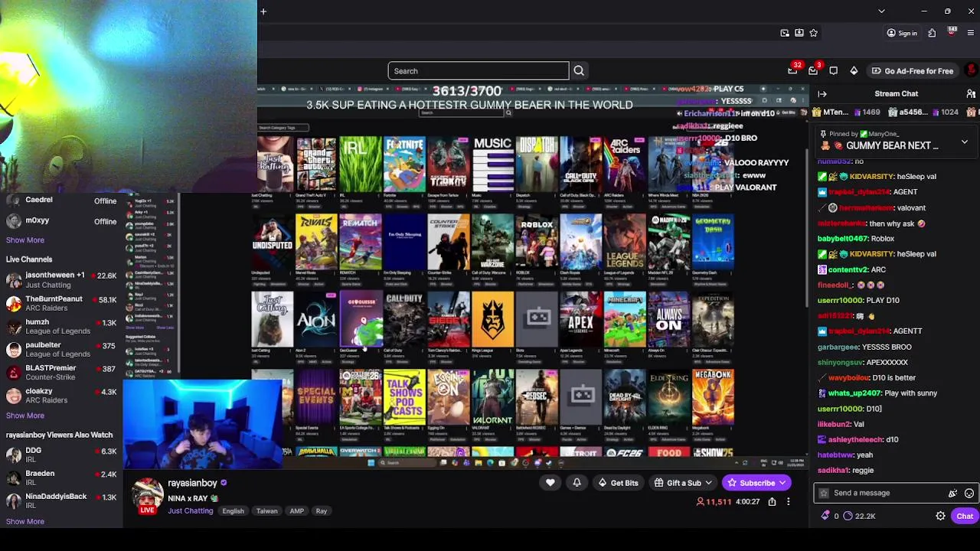This screenshot has width=980, height=551.
Task: Click the search magnifier button
Action: (579, 71)
